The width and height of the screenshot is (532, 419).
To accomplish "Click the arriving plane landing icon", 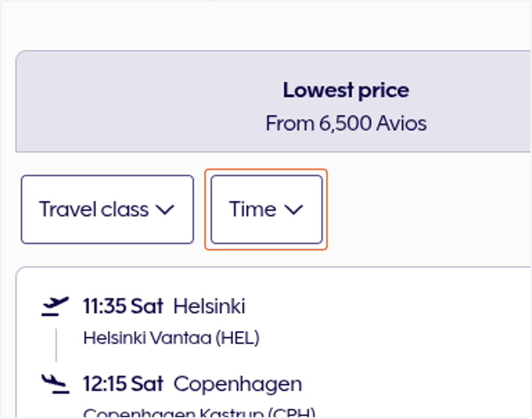I will point(55,384).
